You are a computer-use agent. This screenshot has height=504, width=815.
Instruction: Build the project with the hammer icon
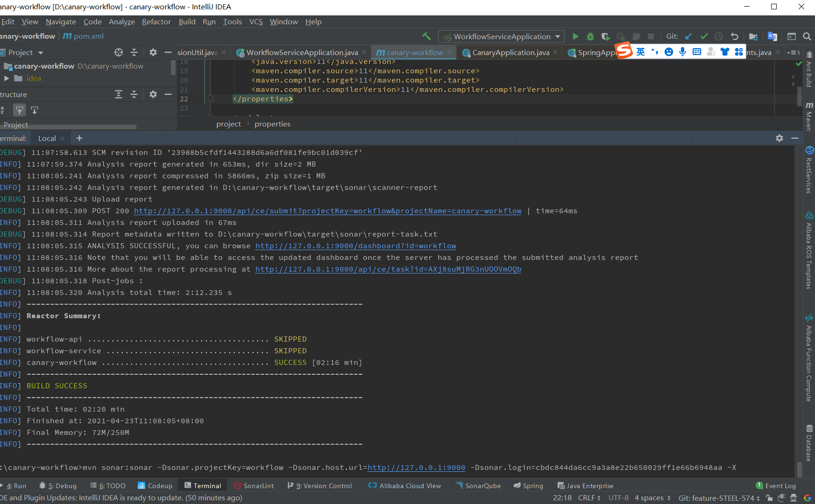click(426, 36)
